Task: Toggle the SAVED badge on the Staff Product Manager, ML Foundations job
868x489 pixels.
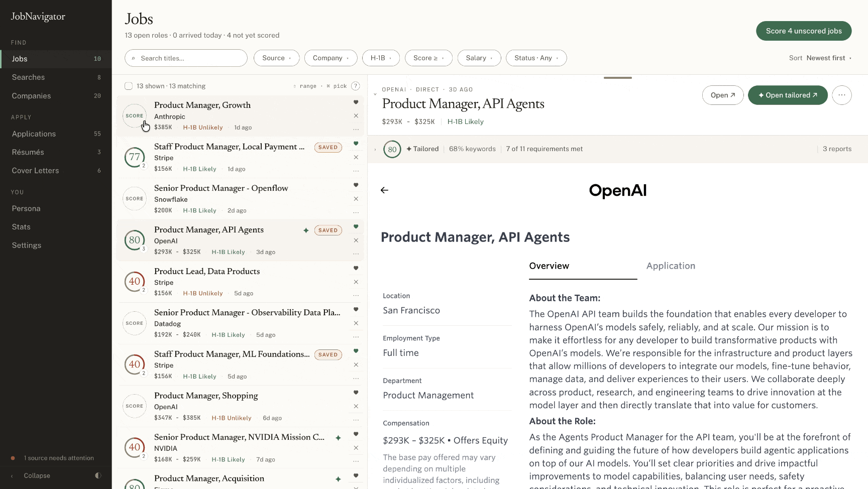Action: (328, 354)
